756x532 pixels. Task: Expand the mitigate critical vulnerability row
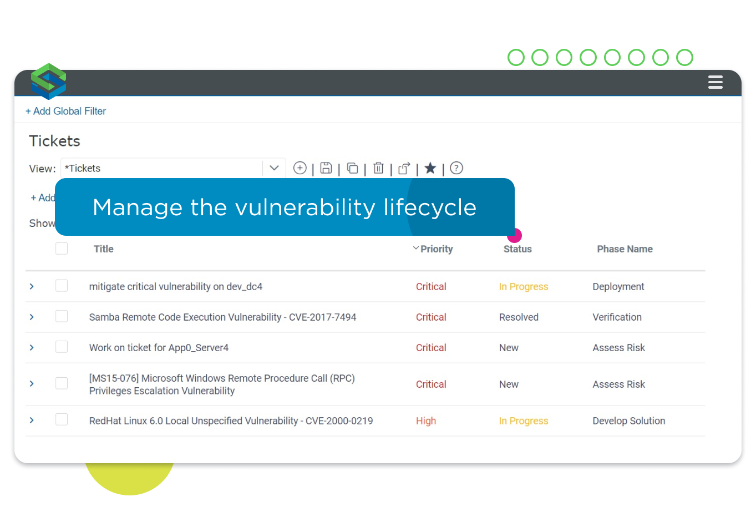(x=32, y=286)
